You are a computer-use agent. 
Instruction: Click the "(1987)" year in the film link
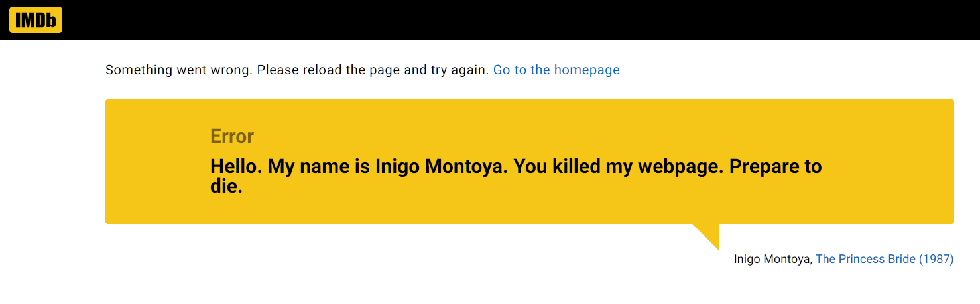coord(936,259)
